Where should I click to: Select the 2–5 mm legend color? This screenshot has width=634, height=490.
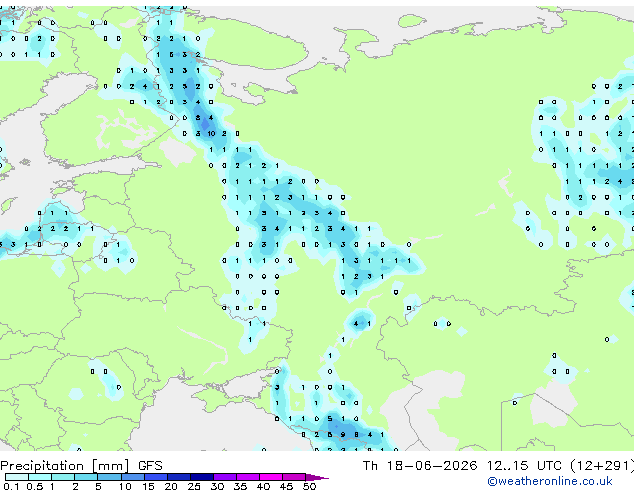pos(86,477)
